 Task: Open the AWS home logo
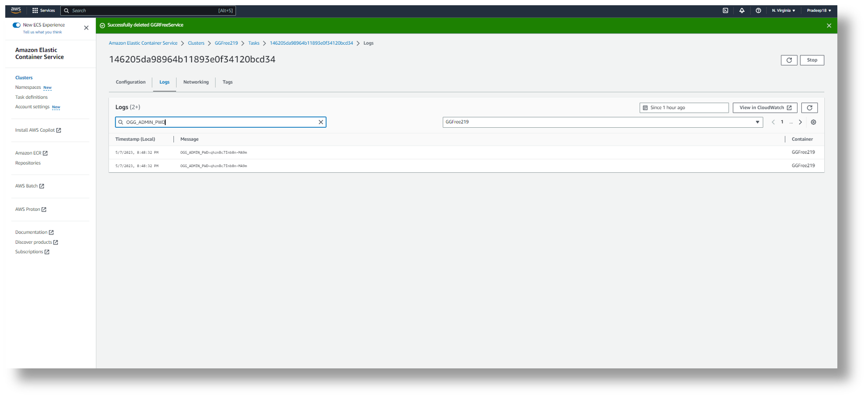click(x=16, y=10)
